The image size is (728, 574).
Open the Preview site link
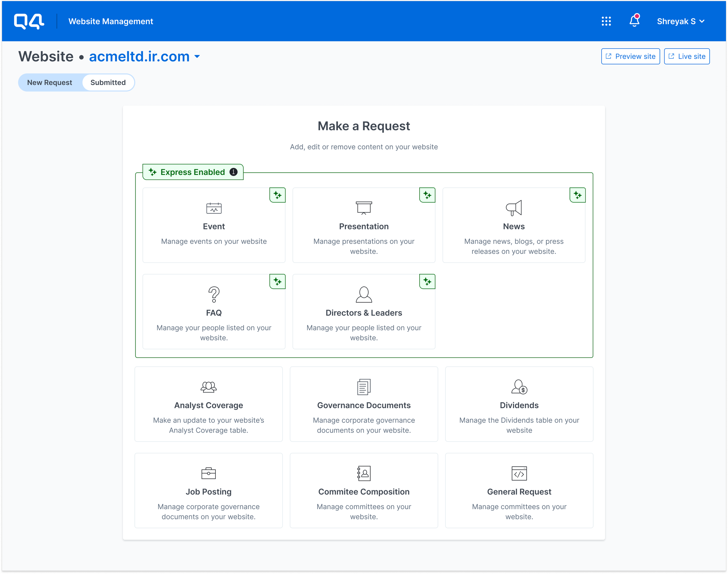coord(630,56)
